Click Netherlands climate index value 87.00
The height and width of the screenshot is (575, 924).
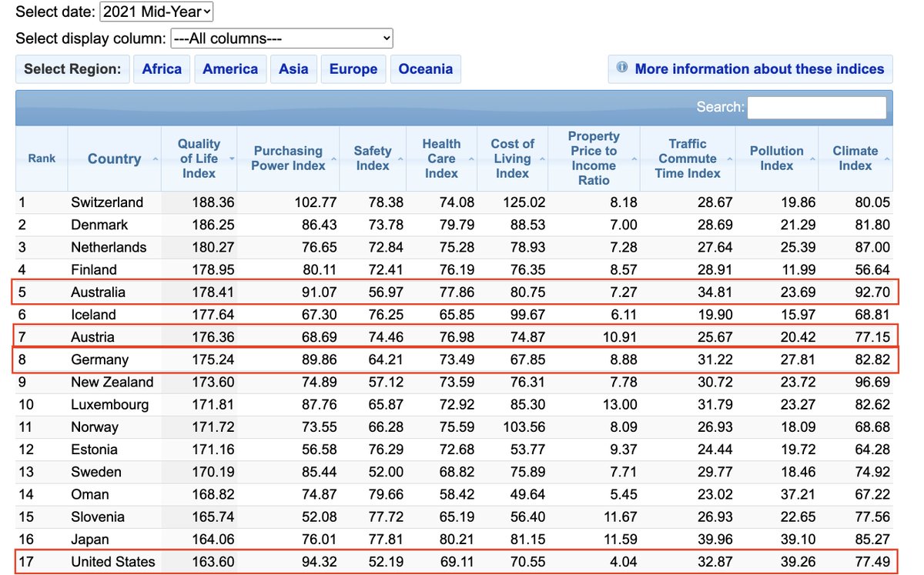point(871,247)
